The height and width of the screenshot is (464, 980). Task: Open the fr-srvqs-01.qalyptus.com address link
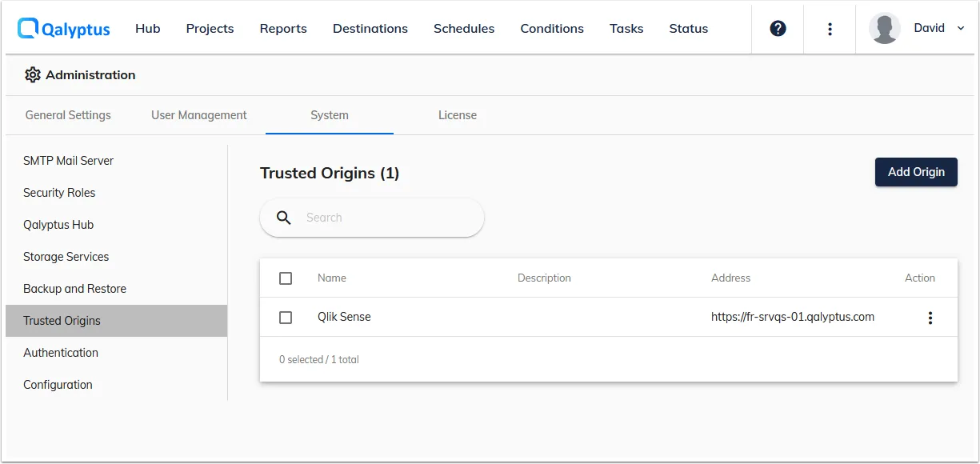pyautogui.click(x=793, y=317)
